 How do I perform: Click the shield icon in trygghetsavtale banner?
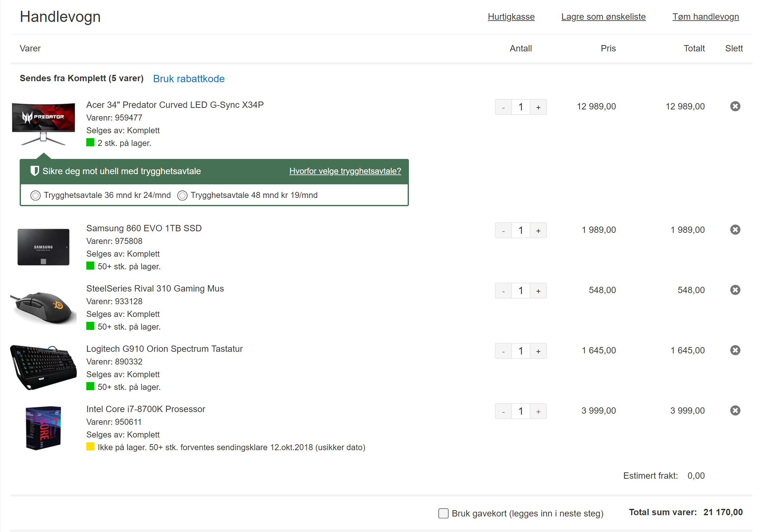(x=35, y=171)
